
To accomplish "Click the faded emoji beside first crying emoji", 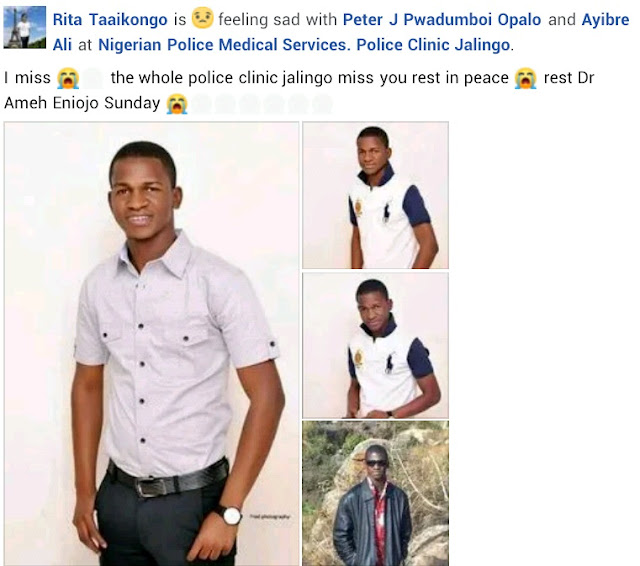I will 93,78.
